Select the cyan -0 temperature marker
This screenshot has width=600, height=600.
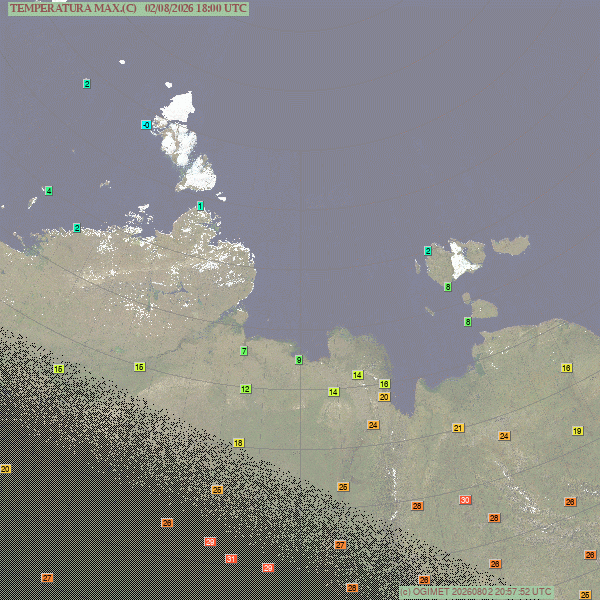[146, 125]
